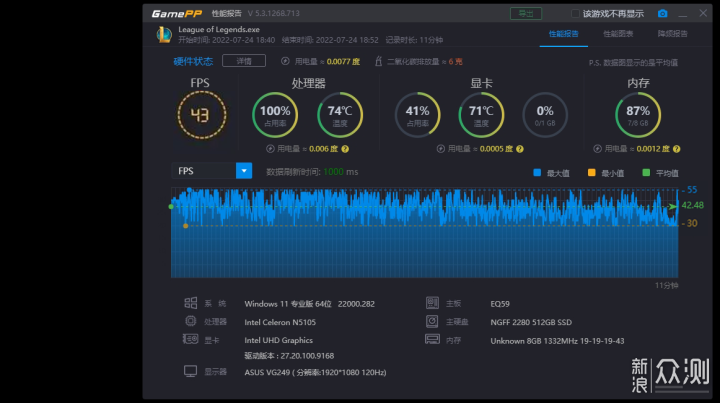This screenshot has height=403, width=720.
Task: Click the CPU temperature 74°C gauge
Action: 340,115
